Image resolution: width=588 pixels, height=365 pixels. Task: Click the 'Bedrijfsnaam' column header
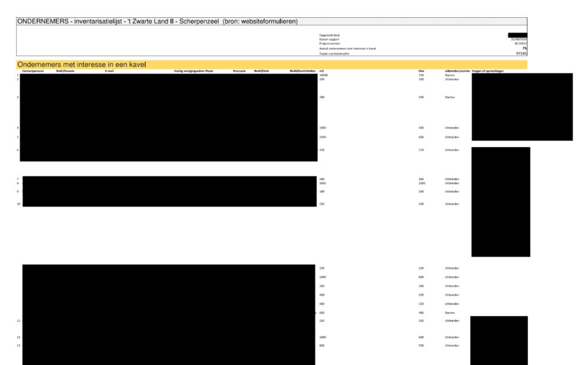click(65, 71)
